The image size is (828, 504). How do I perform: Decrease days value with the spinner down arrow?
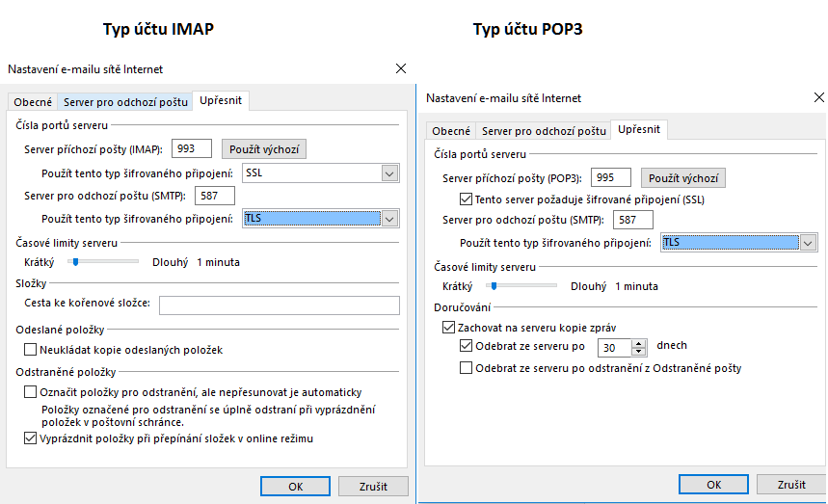point(638,352)
